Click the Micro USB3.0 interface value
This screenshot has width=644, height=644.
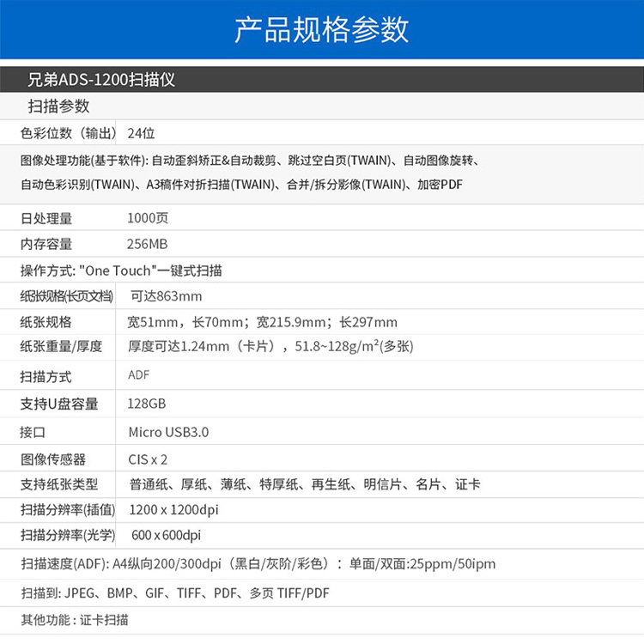168,432
